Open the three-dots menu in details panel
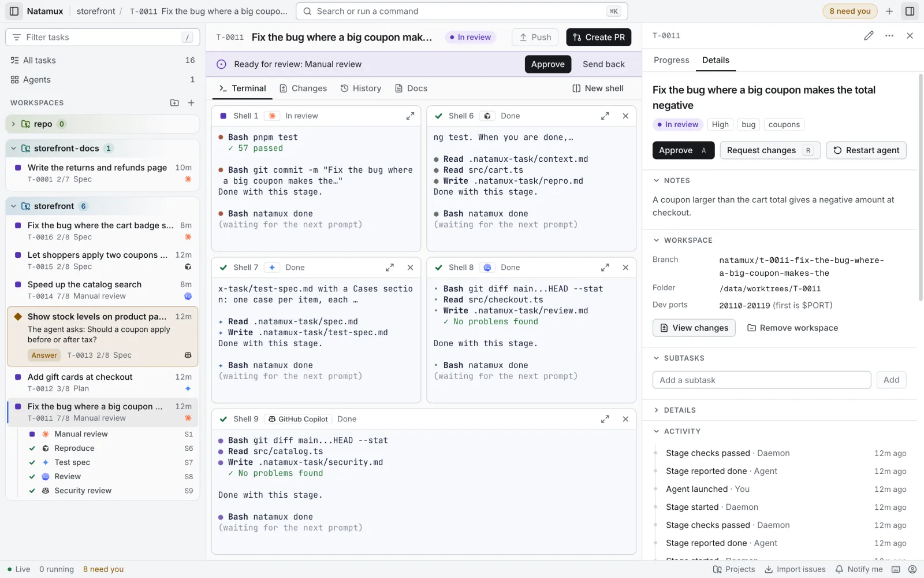The width and height of the screenshot is (924, 578). (889, 36)
